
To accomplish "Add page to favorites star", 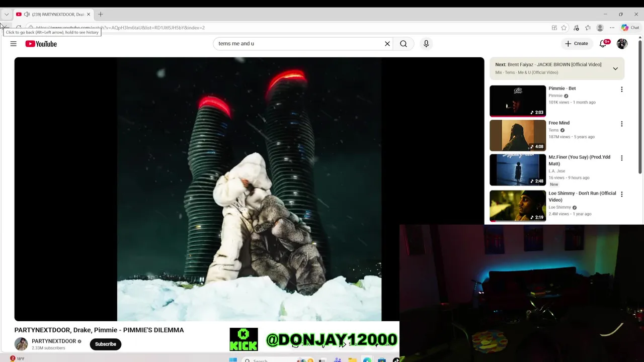I will pyautogui.click(x=564, y=28).
